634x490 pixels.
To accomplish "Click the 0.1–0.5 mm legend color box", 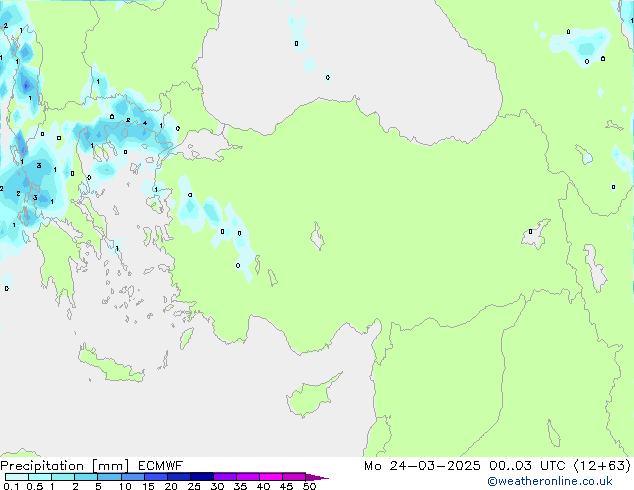I will (x=17, y=477).
